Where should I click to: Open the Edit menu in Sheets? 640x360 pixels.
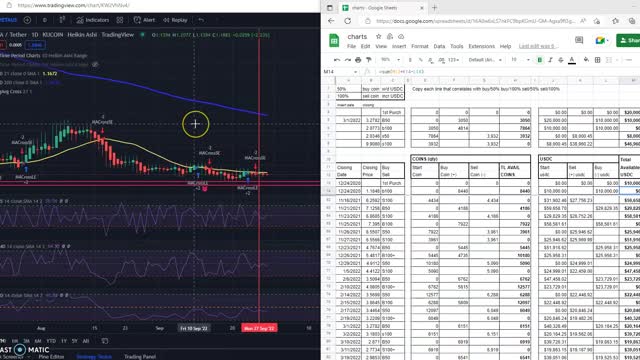pyautogui.click(x=365, y=46)
